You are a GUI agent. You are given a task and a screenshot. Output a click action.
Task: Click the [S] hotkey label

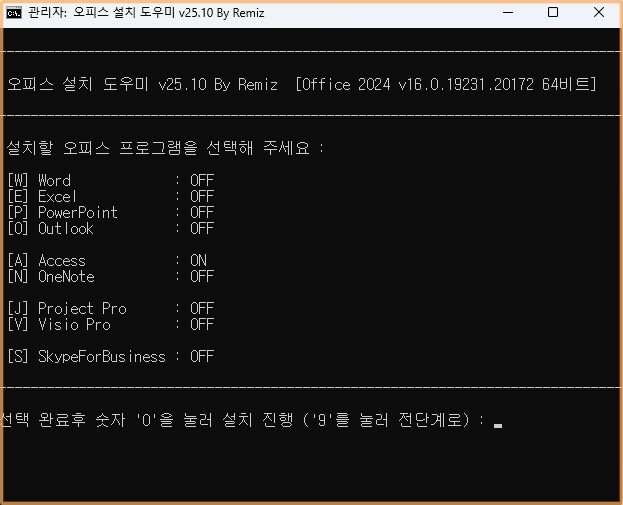(x=18, y=357)
